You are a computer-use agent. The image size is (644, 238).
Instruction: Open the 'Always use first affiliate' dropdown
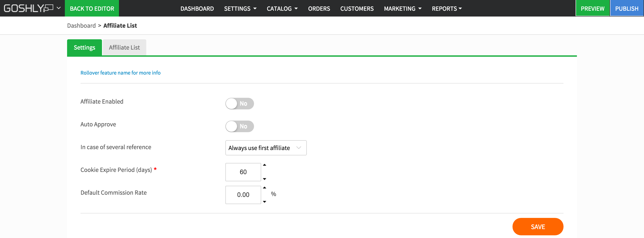pos(265,148)
